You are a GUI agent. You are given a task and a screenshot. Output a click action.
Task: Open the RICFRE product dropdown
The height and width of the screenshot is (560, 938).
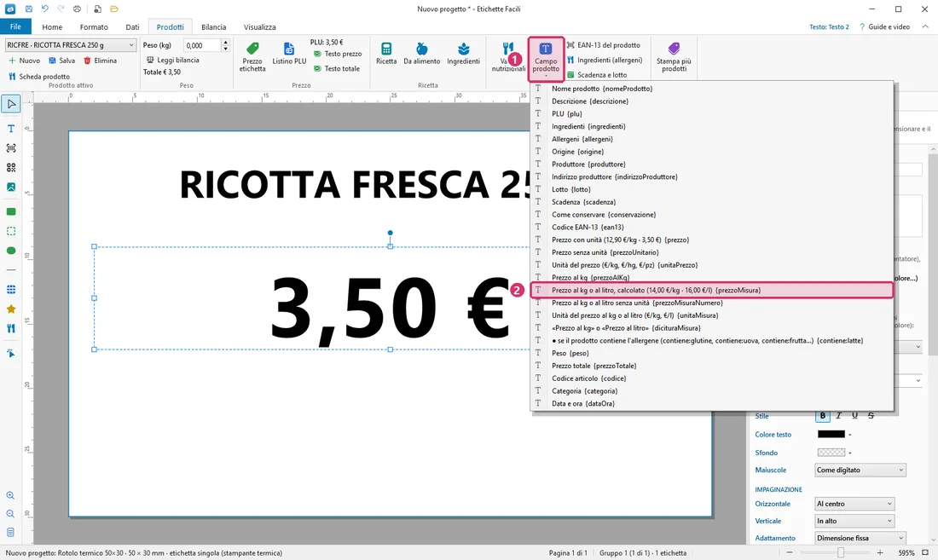(71, 45)
